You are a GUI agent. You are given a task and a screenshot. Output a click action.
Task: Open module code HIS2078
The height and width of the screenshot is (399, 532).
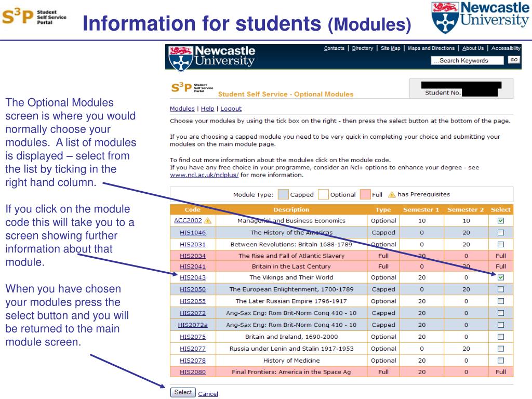[193, 361]
